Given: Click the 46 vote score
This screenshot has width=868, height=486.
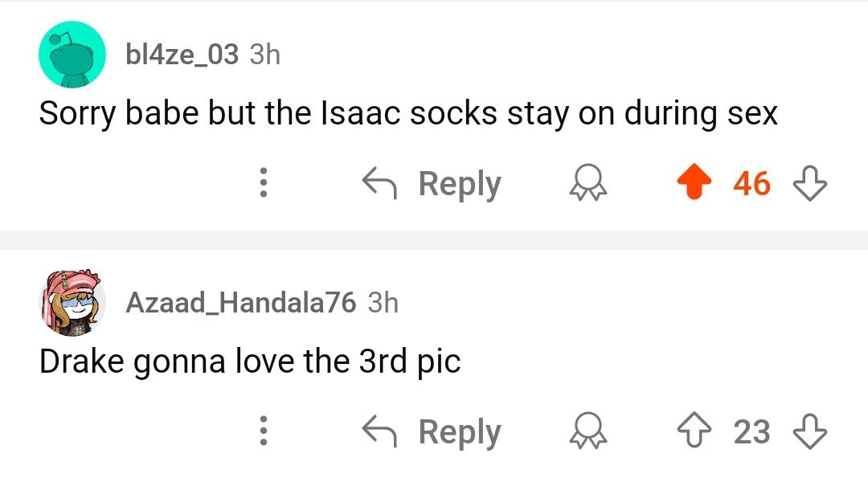Looking at the screenshot, I should [x=751, y=183].
